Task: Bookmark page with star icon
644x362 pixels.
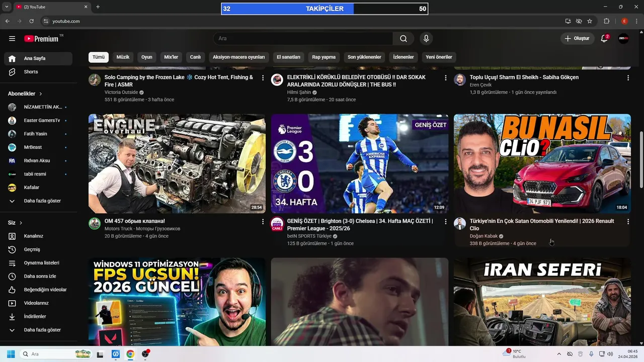Action: point(590,21)
